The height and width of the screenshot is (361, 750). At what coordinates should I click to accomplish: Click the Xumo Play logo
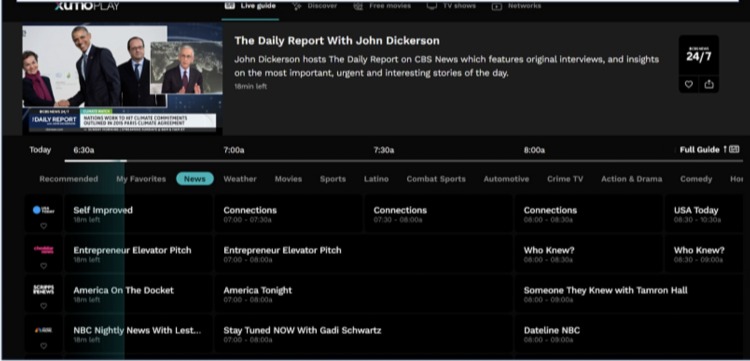(87, 6)
